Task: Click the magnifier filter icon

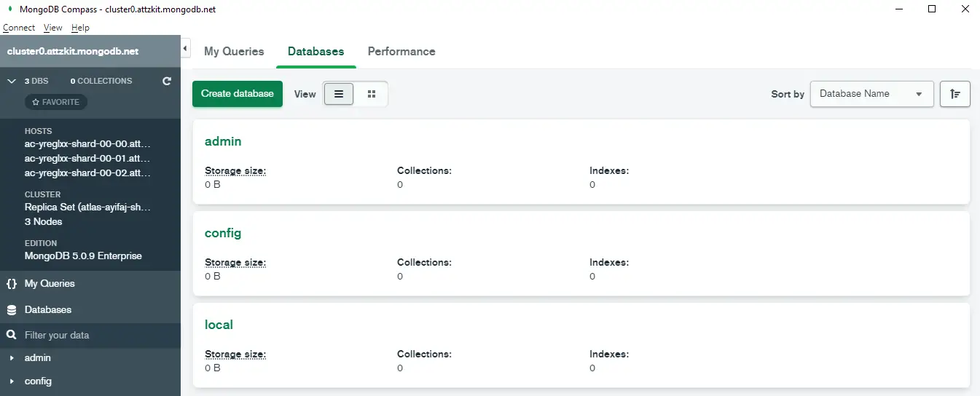Action: [x=11, y=335]
